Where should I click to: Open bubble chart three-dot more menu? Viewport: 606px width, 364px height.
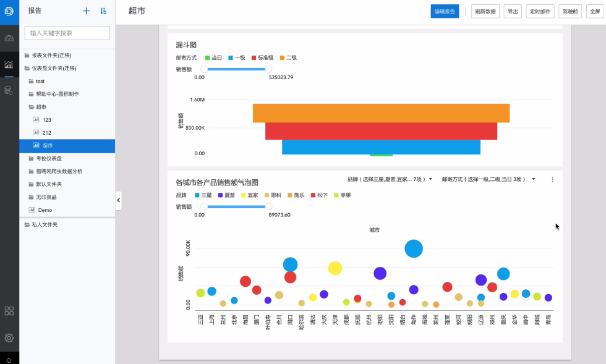click(552, 180)
